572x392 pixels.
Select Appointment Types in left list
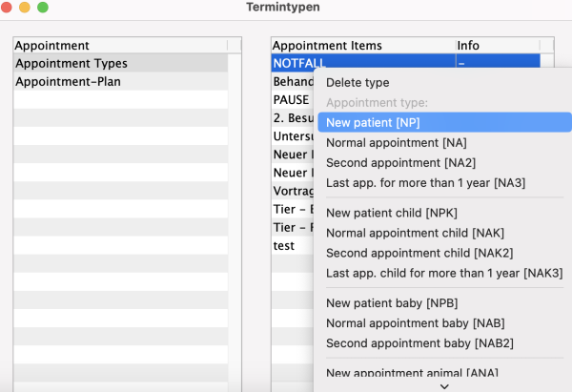[71, 64]
